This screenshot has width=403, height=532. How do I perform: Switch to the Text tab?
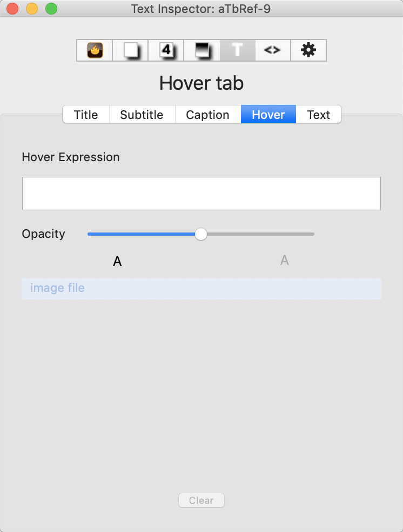click(319, 115)
